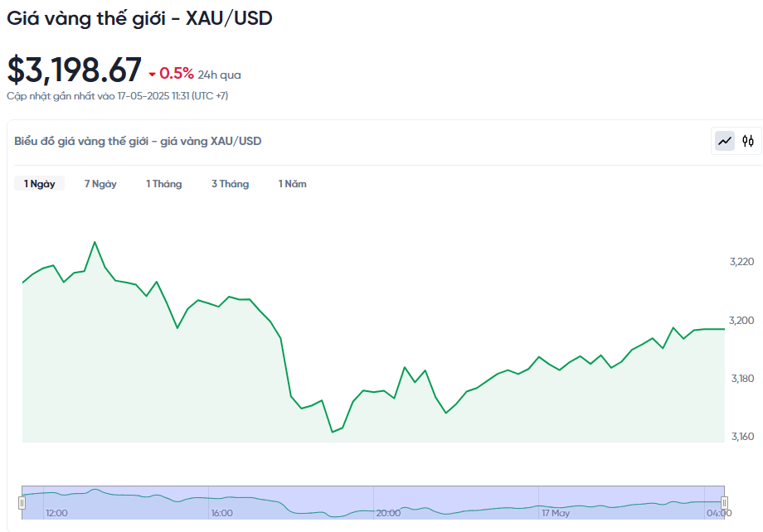Select the 7 Ngày time range
This screenshot has height=532, width=763.
(x=100, y=184)
